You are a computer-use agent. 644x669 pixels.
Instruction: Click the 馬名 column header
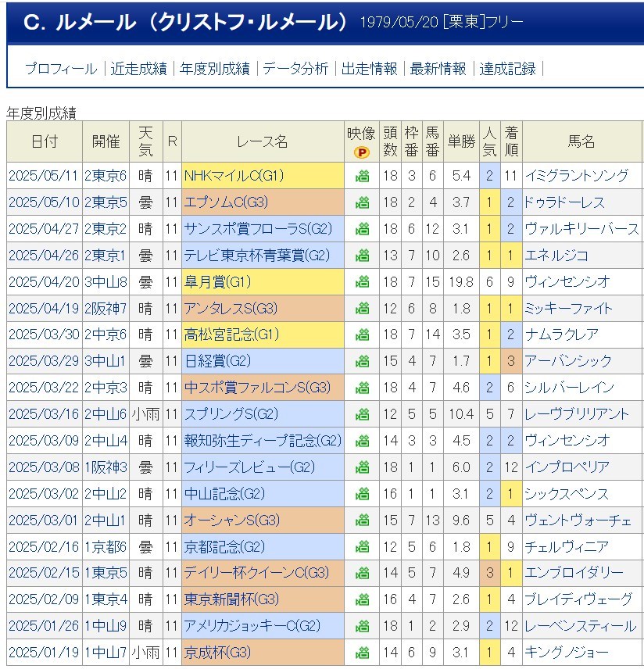coord(581,141)
